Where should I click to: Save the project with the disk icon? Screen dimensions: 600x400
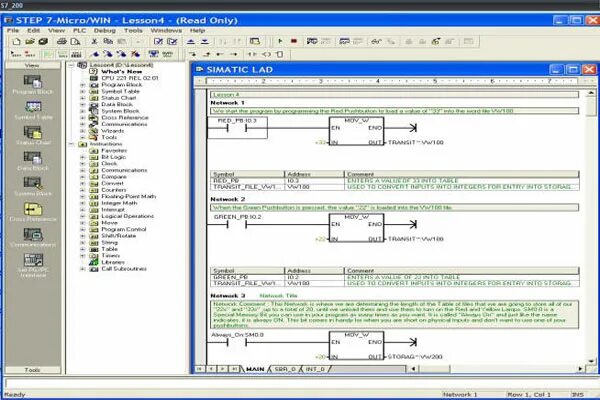pyautogui.click(x=43, y=41)
